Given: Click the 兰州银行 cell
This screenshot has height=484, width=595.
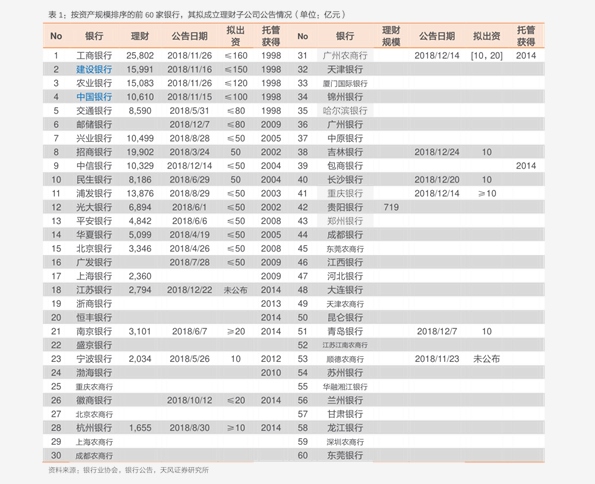Looking at the screenshot, I should point(345,400).
